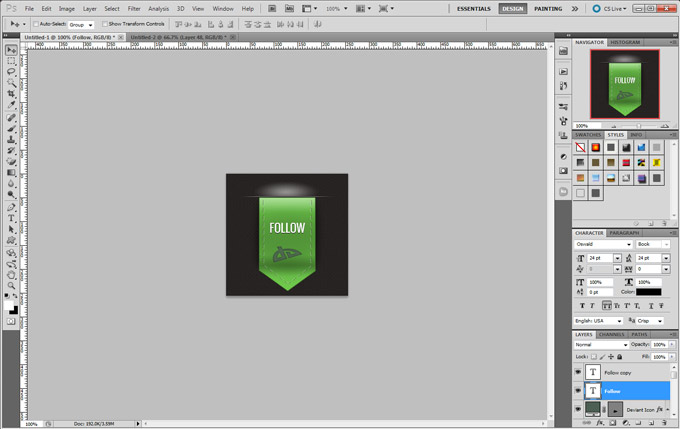Toggle Lock all for the layer
The width and height of the screenshot is (680, 429).
pos(619,357)
